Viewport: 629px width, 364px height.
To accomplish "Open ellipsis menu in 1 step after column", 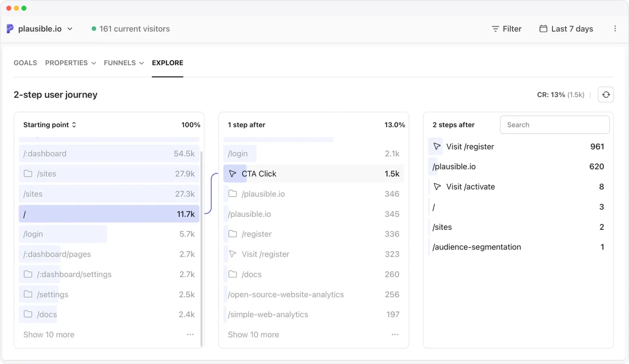I will 395,335.
